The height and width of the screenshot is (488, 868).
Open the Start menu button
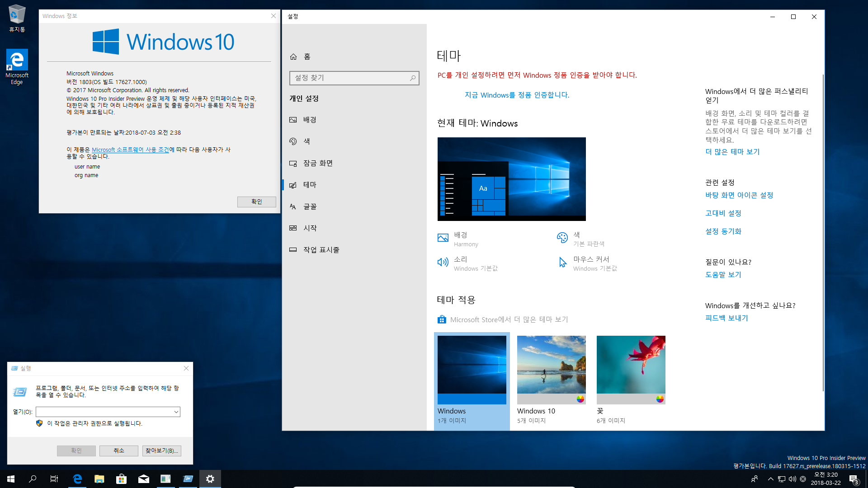pyautogui.click(x=11, y=479)
